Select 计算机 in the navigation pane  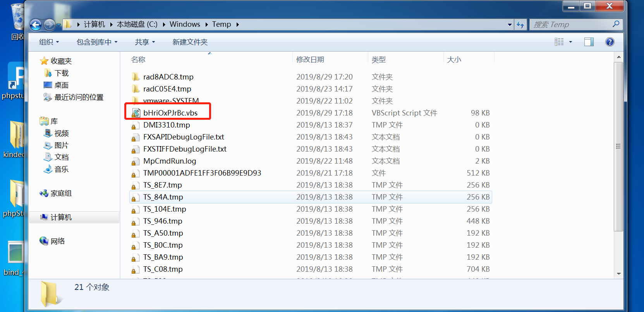[61, 217]
